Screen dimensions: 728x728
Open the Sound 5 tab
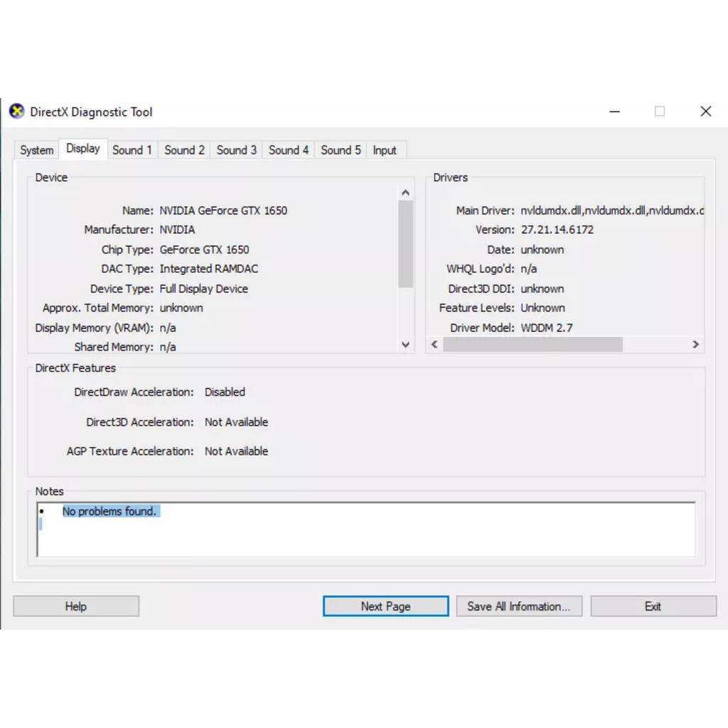(341, 150)
